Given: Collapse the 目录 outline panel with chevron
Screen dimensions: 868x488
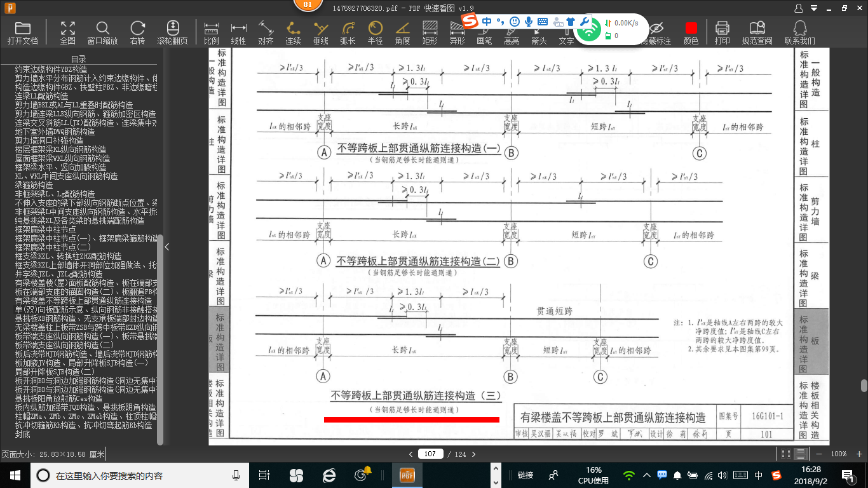Looking at the screenshot, I should tap(167, 247).
